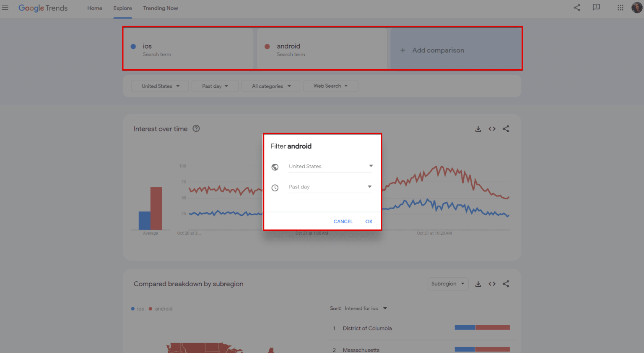Switch to the Trending Now tab
The width and height of the screenshot is (644, 353).
tap(161, 8)
